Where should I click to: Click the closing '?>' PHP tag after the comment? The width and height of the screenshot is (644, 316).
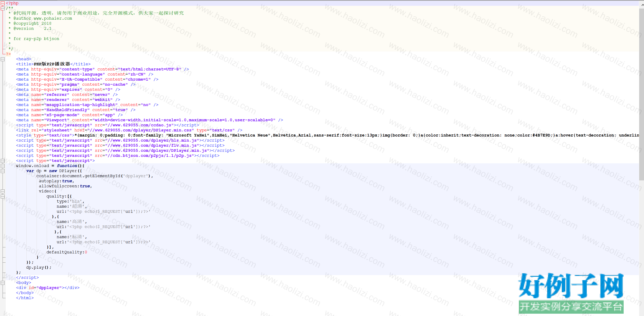click(8, 54)
